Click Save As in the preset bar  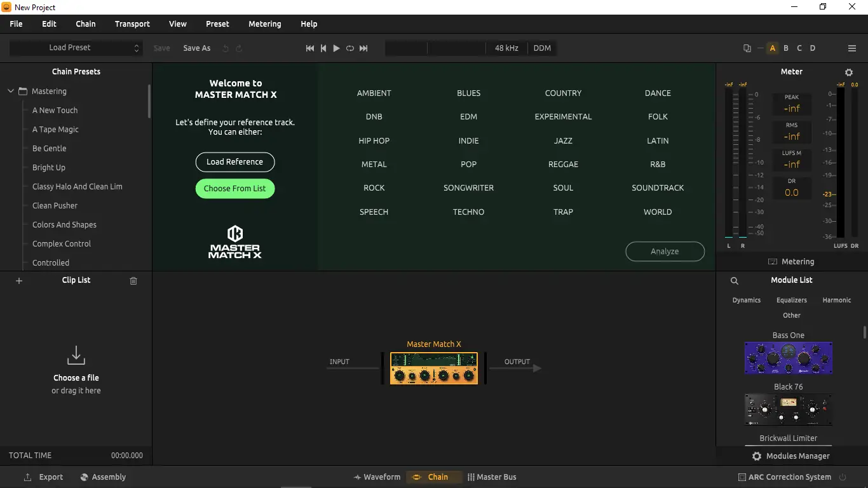point(197,48)
